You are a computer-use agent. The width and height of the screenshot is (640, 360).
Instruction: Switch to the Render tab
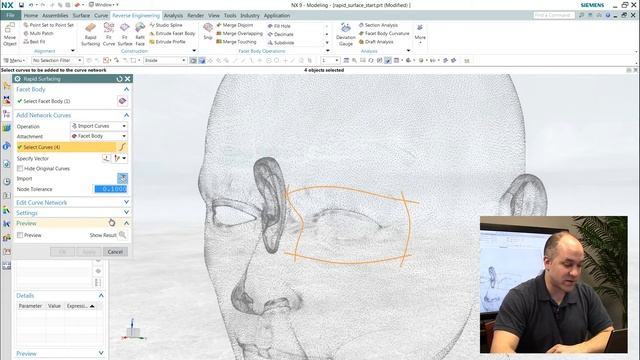196,16
